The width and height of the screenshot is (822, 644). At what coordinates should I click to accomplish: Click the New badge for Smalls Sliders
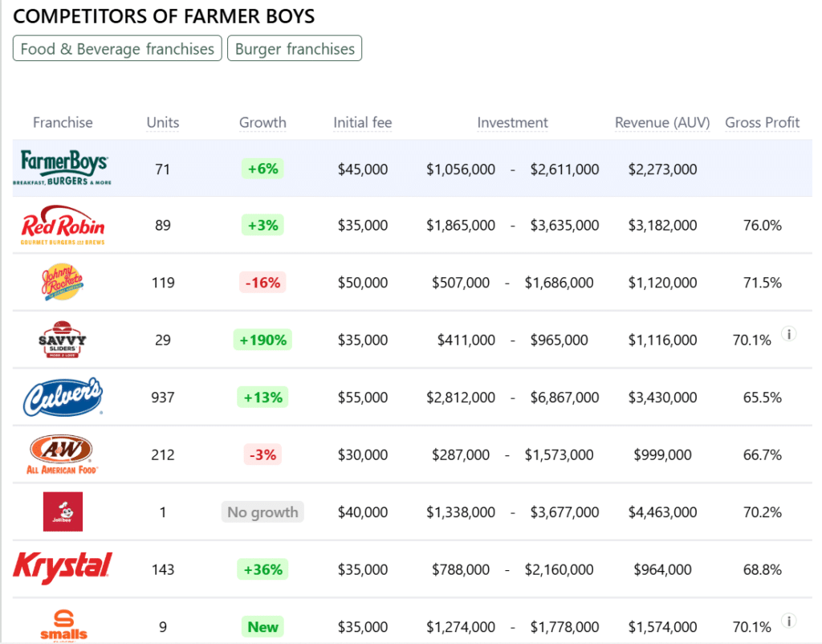point(262,626)
